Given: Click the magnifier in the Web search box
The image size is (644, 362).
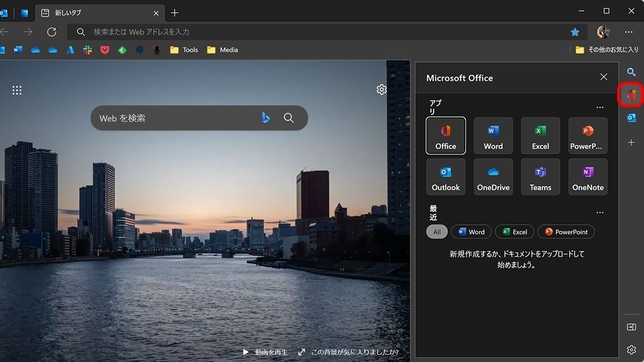Looking at the screenshot, I should (289, 118).
